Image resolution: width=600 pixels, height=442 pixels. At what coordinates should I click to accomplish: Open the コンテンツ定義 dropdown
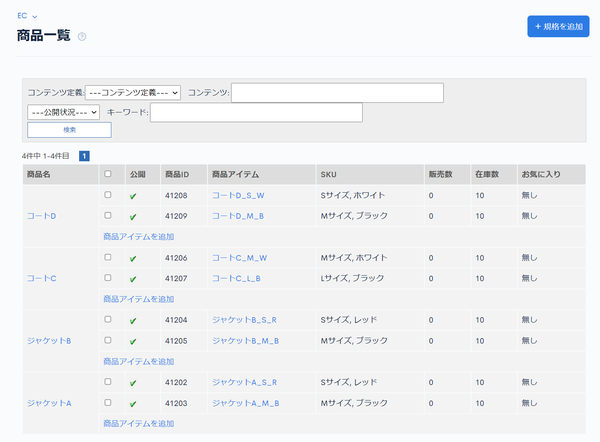click(x=133, y=93)
